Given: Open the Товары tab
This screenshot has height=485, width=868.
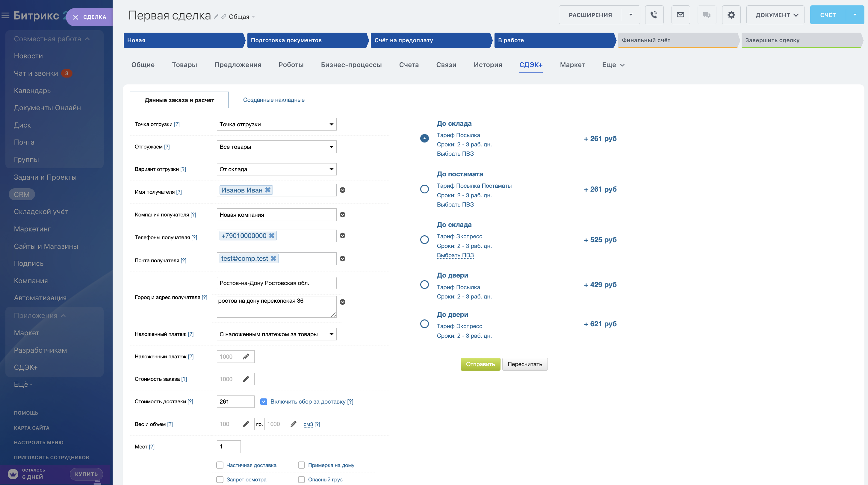Looking at the screenshot, I should point(184,65).
